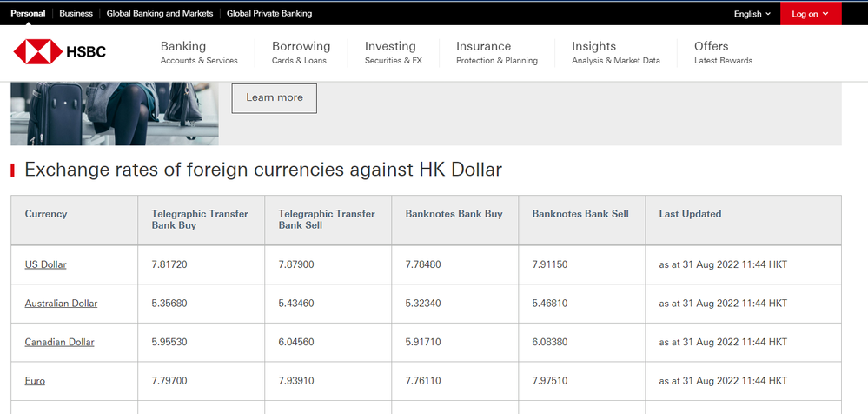
Task: Click the traveller luggage banner image
Action: (x=115, y=114)
